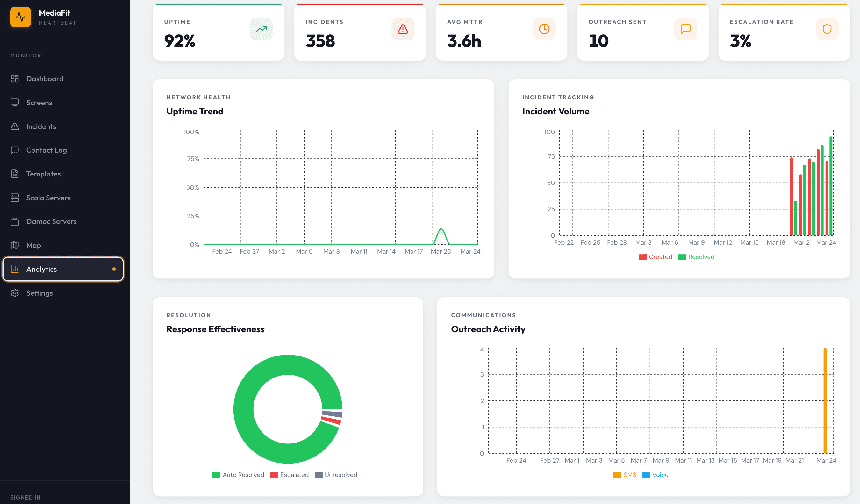This screenshot has height=504, width=860.
Task: Click the Damoc Servers TV icon
Action: tap(15, 221)
